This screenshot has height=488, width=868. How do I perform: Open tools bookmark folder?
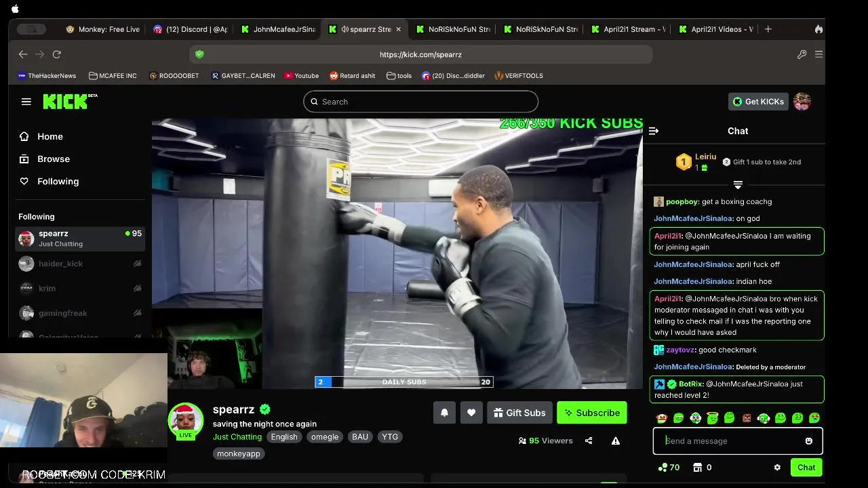point(399,76)
